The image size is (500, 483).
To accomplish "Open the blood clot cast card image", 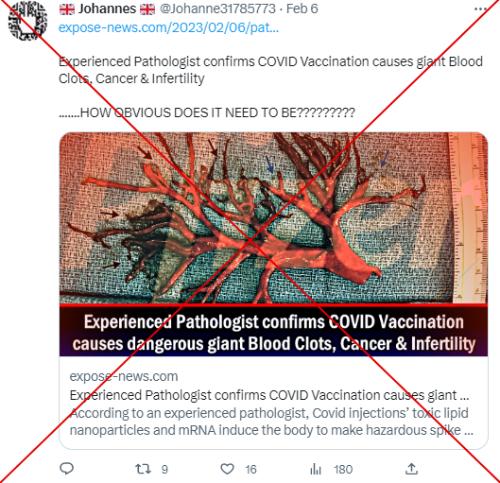I will point(273,218).
